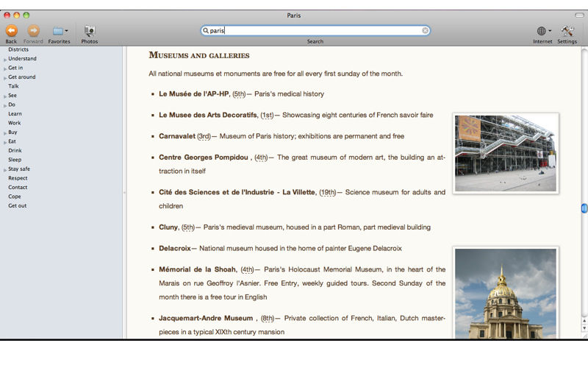Screen dimensions: 588x368
Task: Open the 3rd district link after Carnavalet
Action: (x=204, y=136)
